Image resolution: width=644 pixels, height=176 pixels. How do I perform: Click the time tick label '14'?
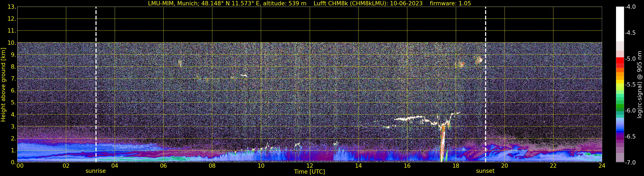pyautogui.click(x=358, y=166)
